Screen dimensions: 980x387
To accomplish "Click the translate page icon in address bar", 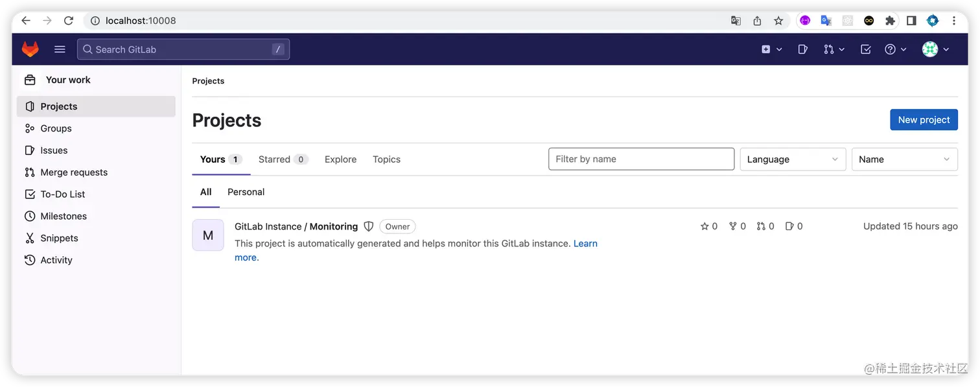I will [x=736, y=21].
